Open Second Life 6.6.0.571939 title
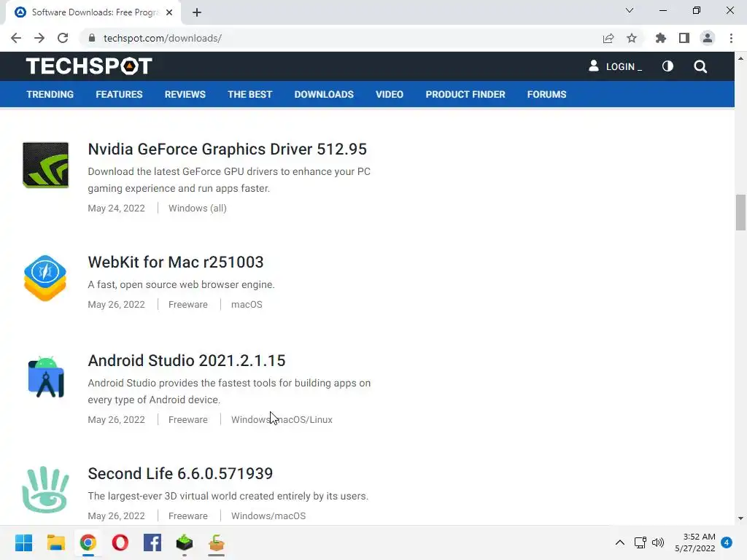The image size is (747, 560). [x=181, y=473]
